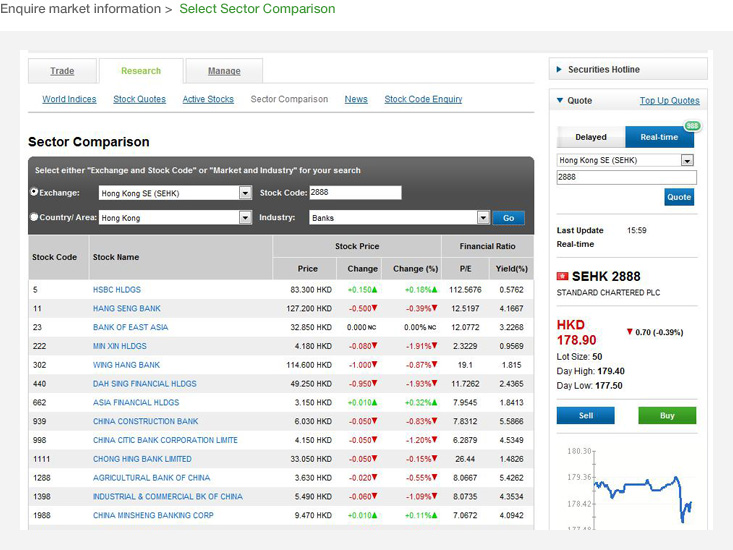Click the green up arrow in CHINA MINSHENG Change column
This screenshot has width=733, height=550.
(x=374, y=515)
